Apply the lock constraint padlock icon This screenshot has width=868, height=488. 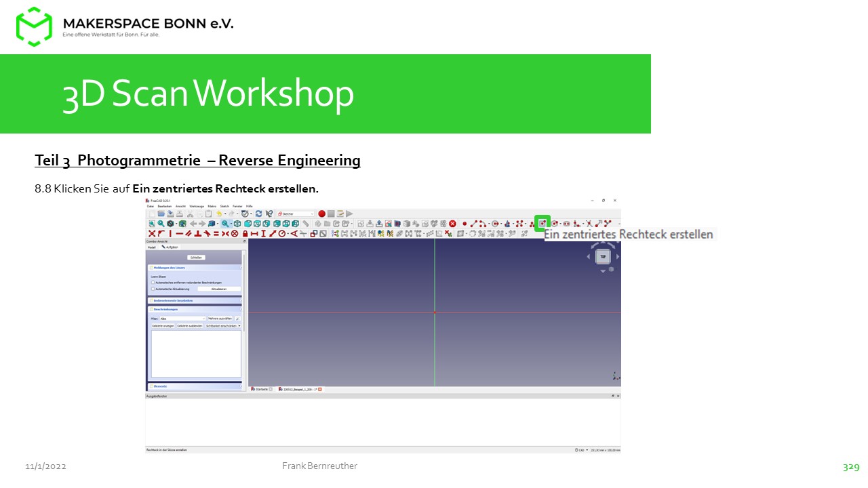point(245,234)
